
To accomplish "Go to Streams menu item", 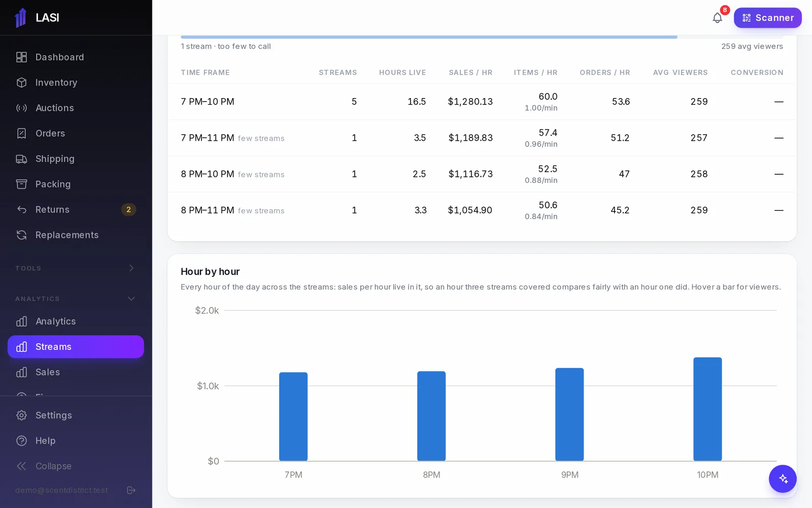I will pos(76,346).
